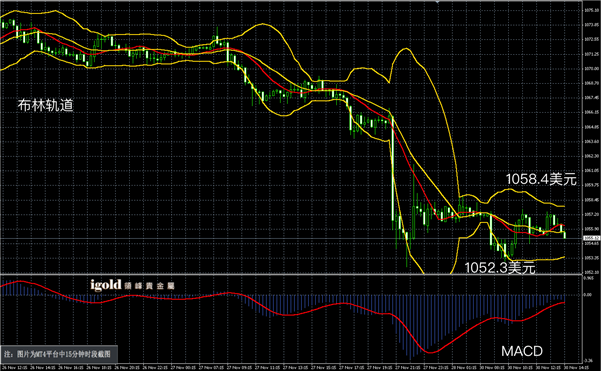Click the 1075.10 price axis label
Viewport: 601px width, 371px height.
click(x=592, y=10)
